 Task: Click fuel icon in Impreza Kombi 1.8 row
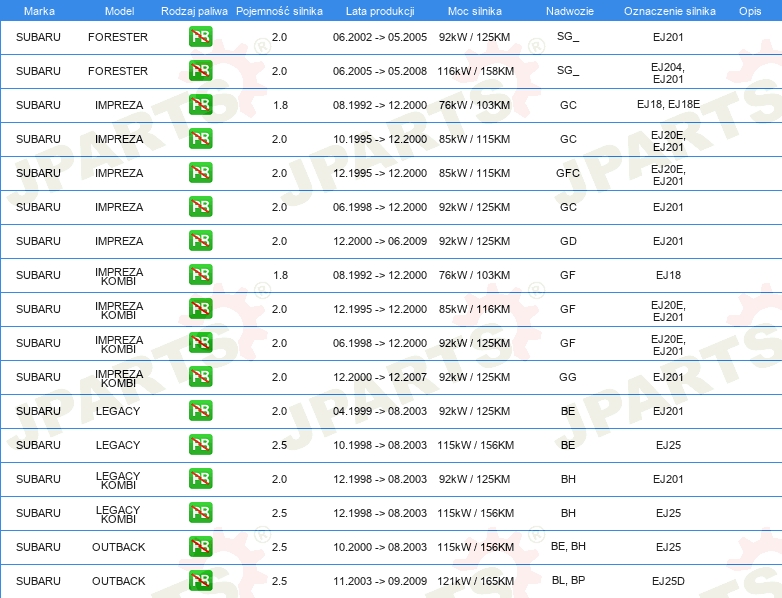point(200,274)
